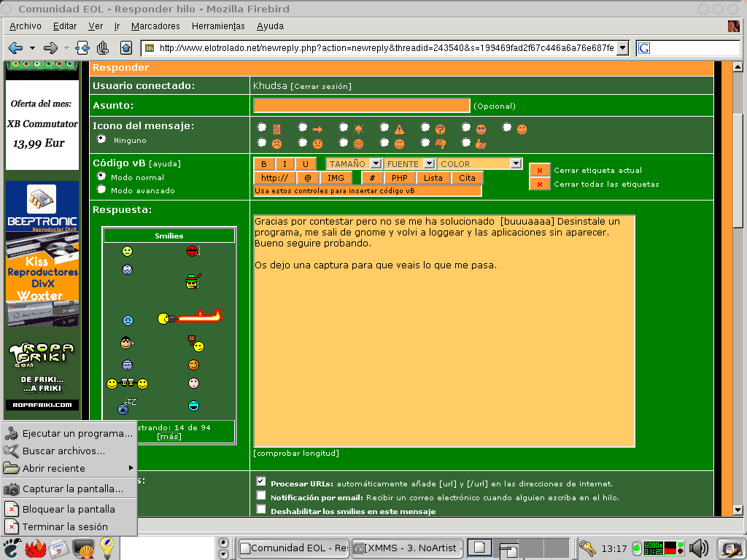Select the thumbs up message icon radio

[x=466, y=142]
